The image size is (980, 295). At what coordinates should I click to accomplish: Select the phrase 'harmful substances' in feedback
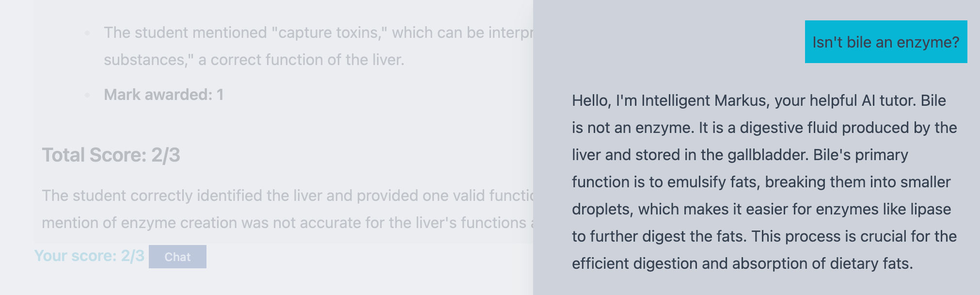145,59
